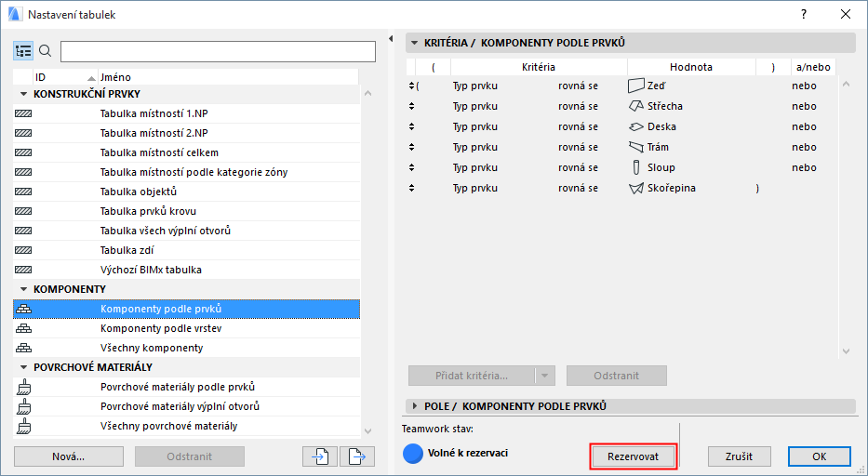The image size is (868, 476).
Task: Select Výchozí BIMx tabulka
Action: click(187, 271)
